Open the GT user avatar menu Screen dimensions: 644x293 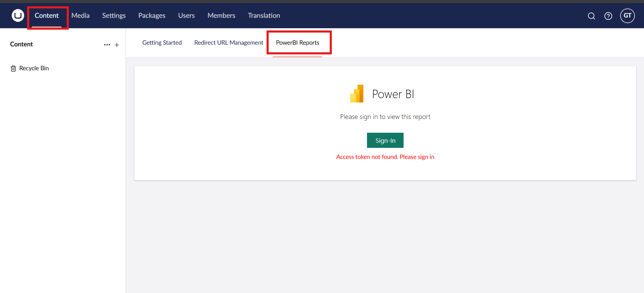(x=627, y=16)
